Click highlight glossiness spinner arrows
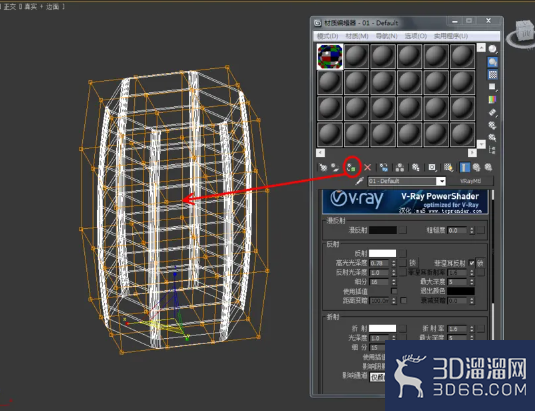This screenshot has height=411, width=535. (x=394, y=263)
